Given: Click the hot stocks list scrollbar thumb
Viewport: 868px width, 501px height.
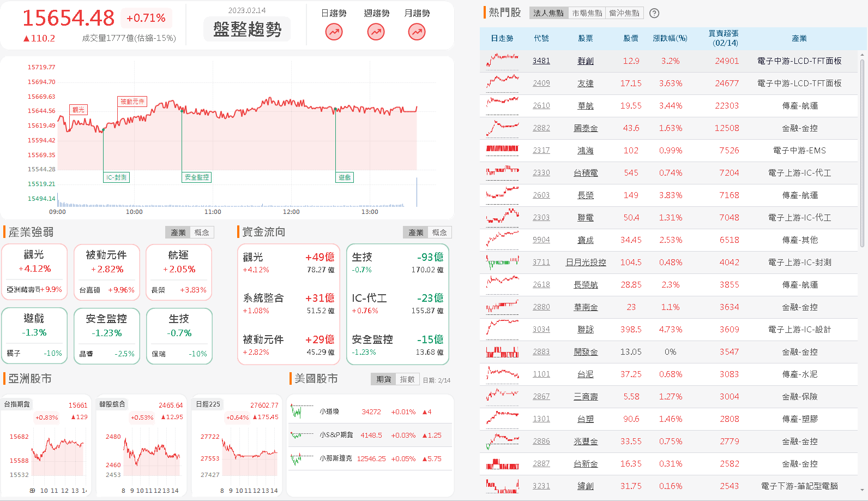Looking at the screenshot, I should point(862,153).
